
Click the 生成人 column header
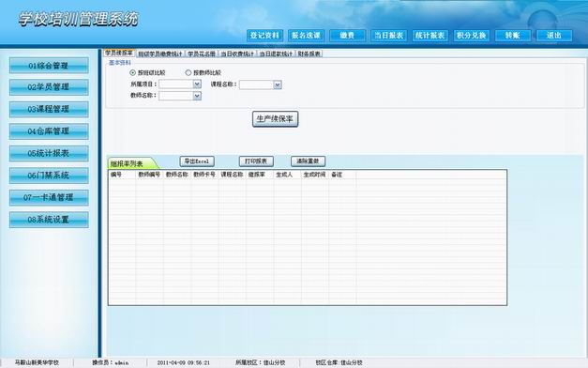click(x=287, y=175)
